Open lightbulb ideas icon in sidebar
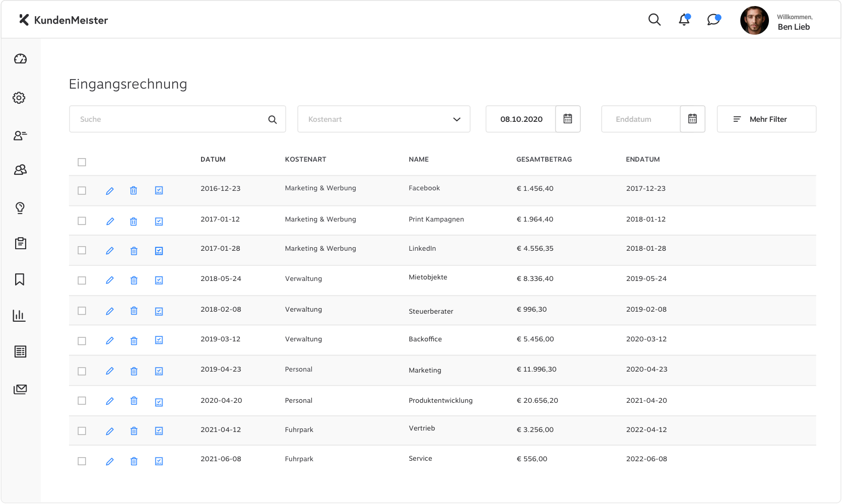Viewport: 842px width, 504px height. pos(20,207)
